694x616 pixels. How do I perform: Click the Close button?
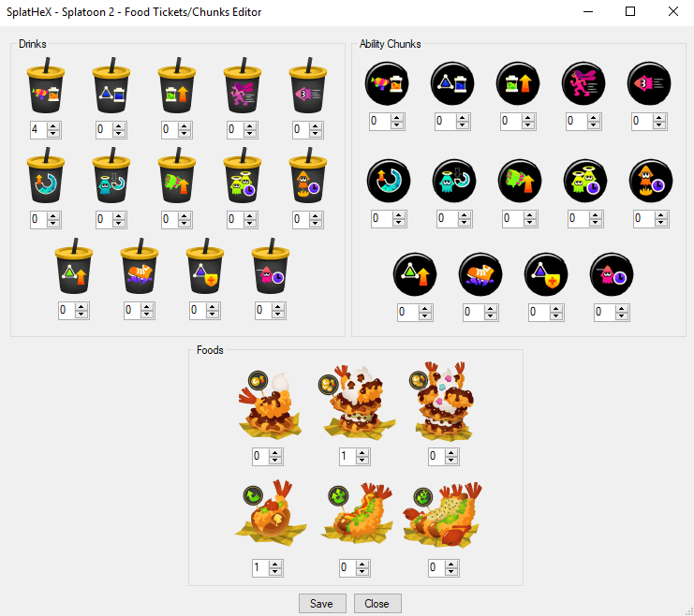[377, 604]
